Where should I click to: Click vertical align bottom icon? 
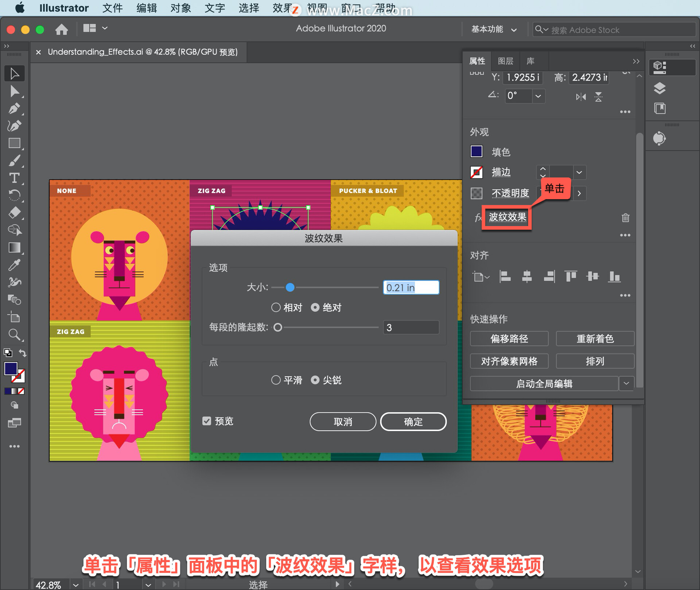click(614, 277)
